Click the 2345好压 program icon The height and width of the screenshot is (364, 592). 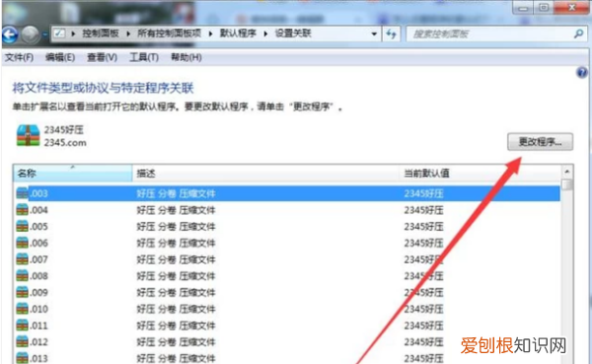coord(28,135)
